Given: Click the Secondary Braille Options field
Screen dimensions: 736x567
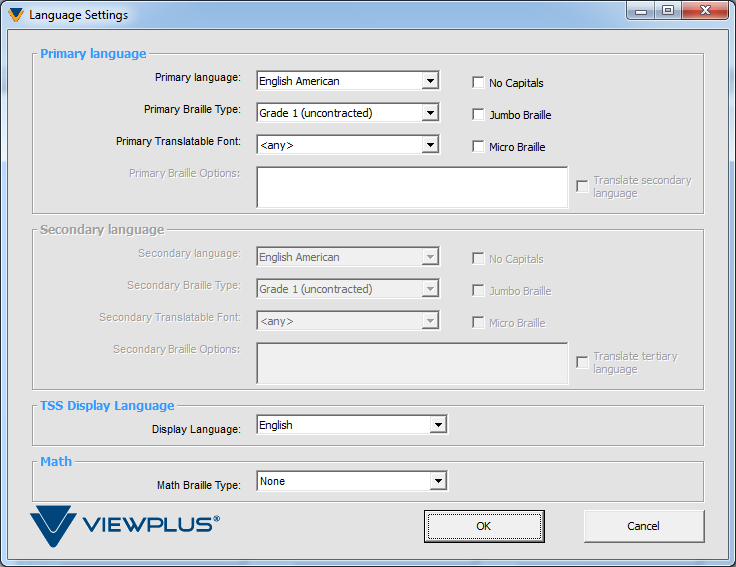Looking at the screenshot, I should point(412,363).
